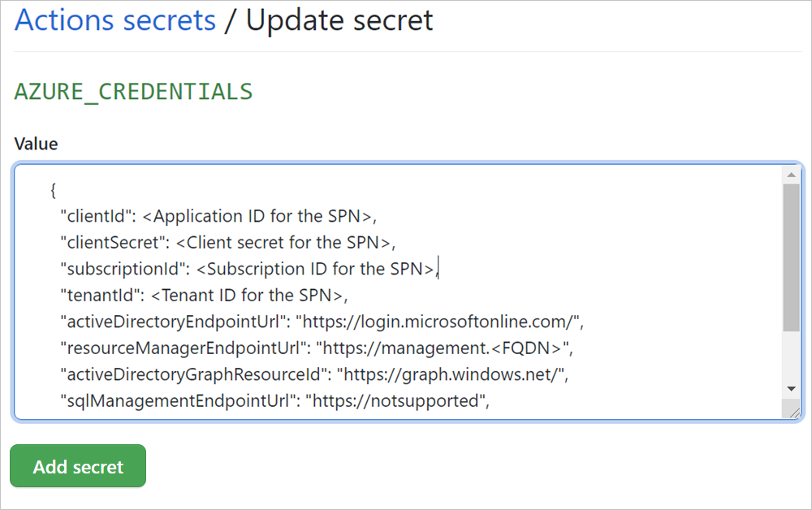Click the subscriptionId line

(x=244, y=268)
